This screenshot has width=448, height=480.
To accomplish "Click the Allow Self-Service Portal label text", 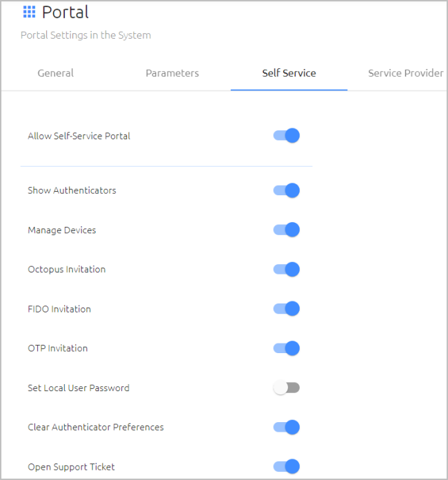I will click(79, 136).
